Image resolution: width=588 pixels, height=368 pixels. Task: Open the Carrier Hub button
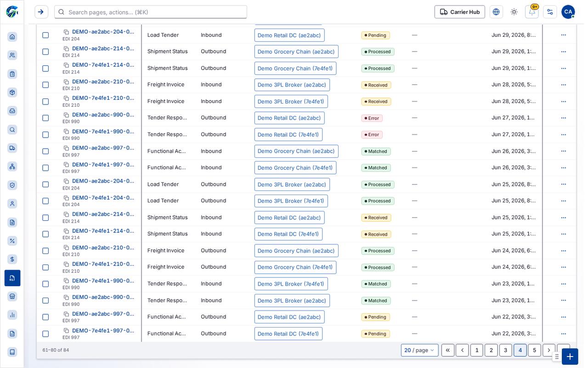[x=460, y=12]
